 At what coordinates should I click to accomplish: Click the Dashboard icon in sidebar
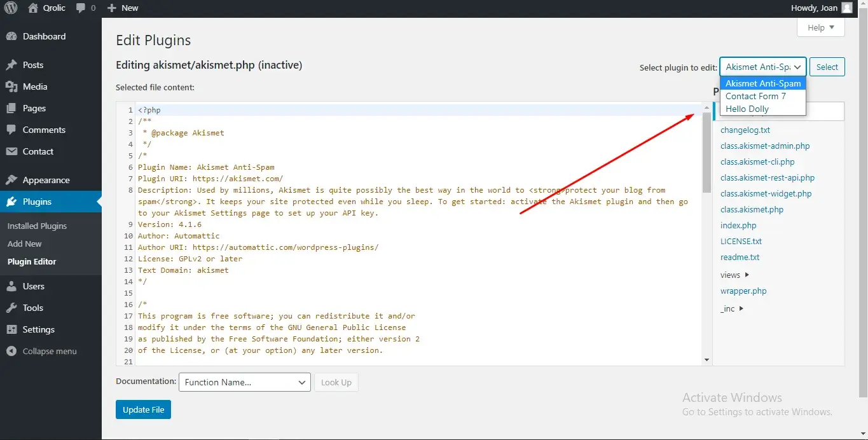click(x=11, y=37)
